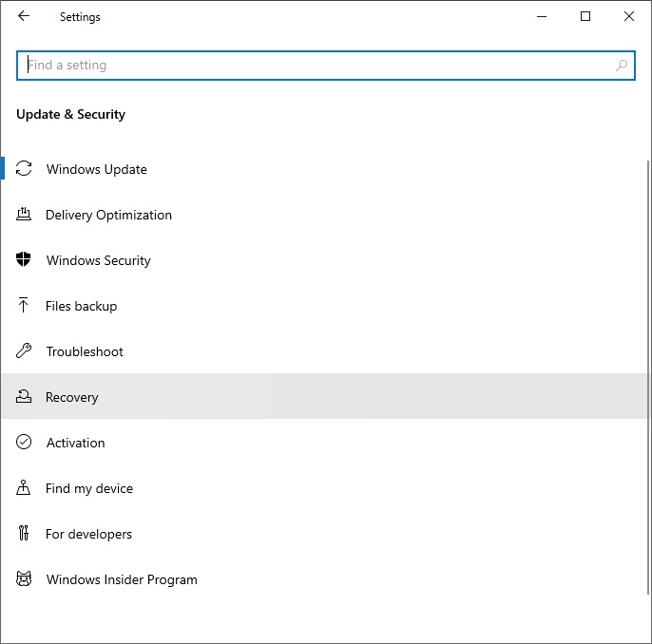The width and height of the screenshot is (652, 644).
Task: Minimize the Settings window
Action: click(542, 16)
